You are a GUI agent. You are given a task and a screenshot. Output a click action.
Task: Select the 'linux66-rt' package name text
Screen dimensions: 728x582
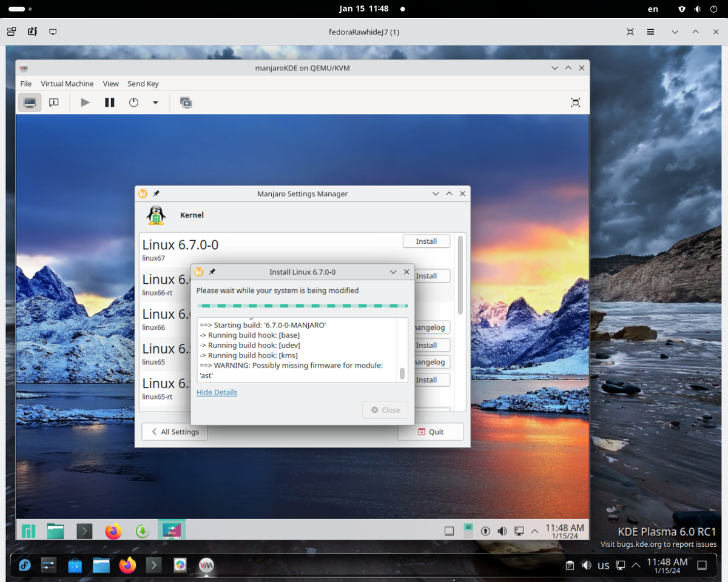[x=157, y=293]
